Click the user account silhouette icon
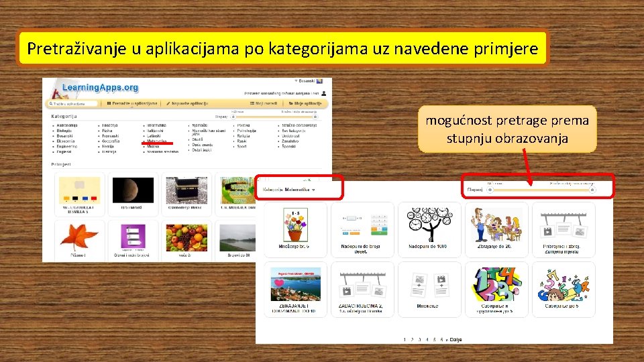Image resolution: width=644 pixels, height=362 pixels. [323, 94]
